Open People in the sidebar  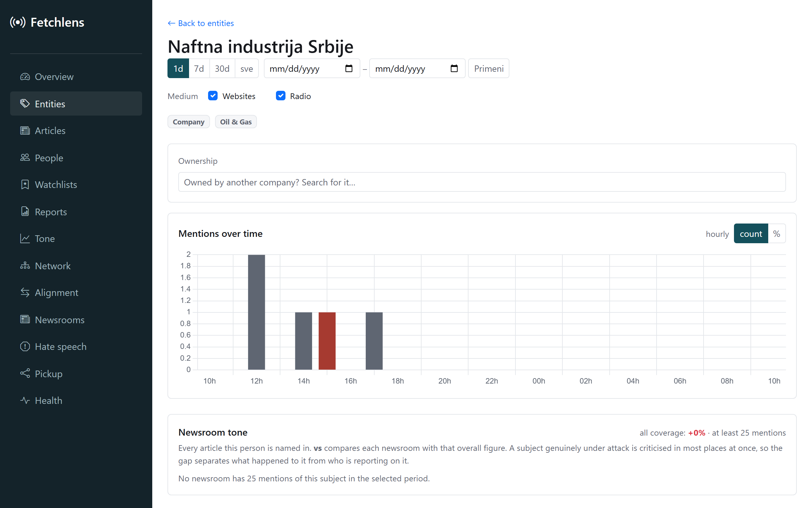(x=76, y=157)
